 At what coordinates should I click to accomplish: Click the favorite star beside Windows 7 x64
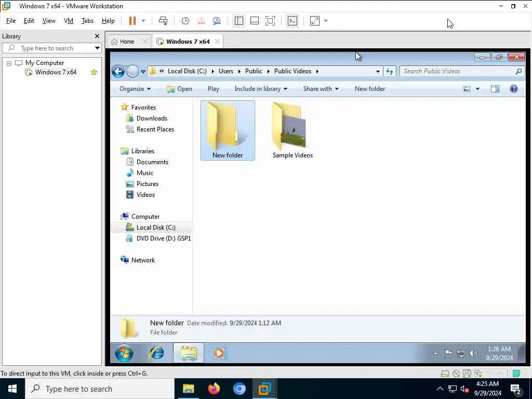coord(94,72)
